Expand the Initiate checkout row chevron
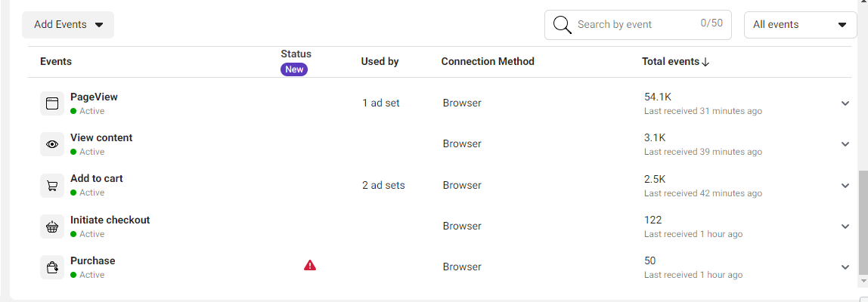Viewport: 868px width, 302px height. coord(845,226)
